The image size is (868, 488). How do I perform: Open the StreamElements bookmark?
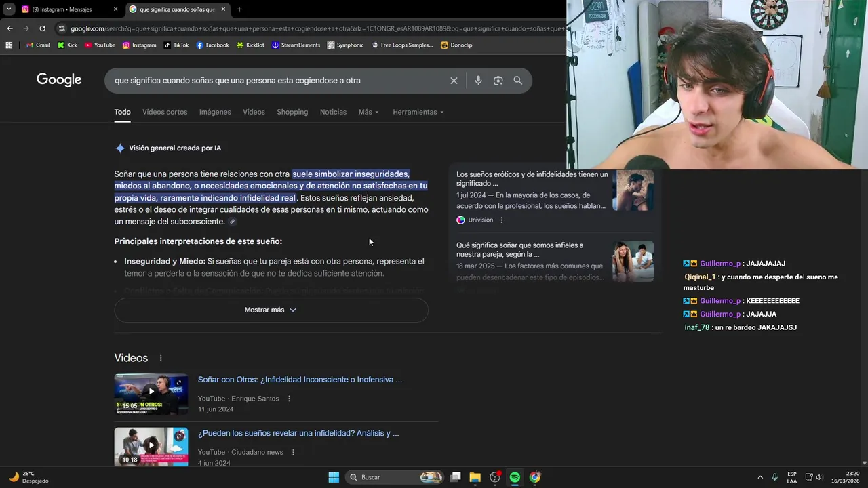point(296,45)
